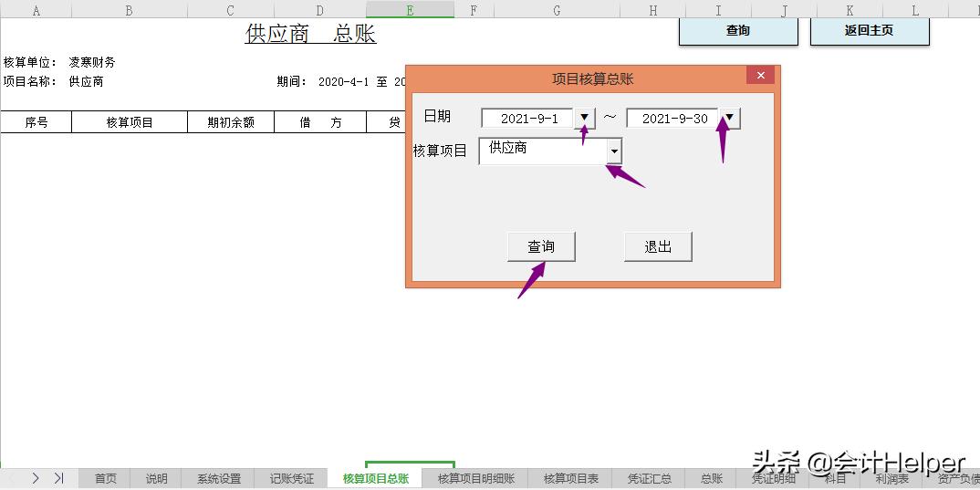Select column C header
This screenshot has height=490, width=980.
coord(231,9)
